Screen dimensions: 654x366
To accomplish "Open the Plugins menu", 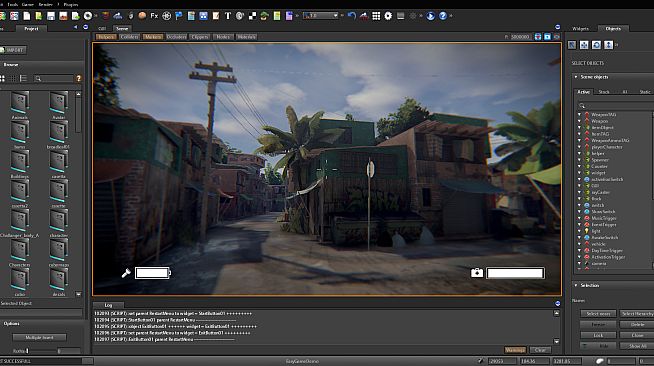I will [x=71, y=4].
